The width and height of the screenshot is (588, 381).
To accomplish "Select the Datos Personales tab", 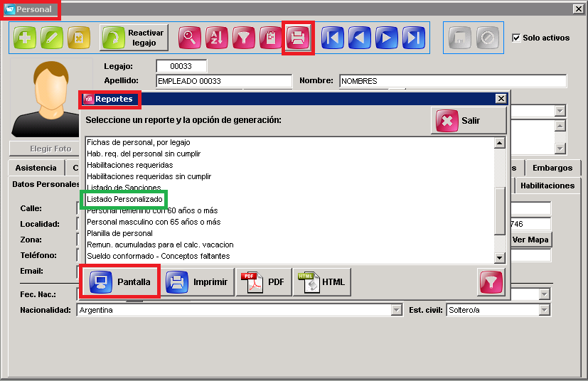I will pos(45,184).
